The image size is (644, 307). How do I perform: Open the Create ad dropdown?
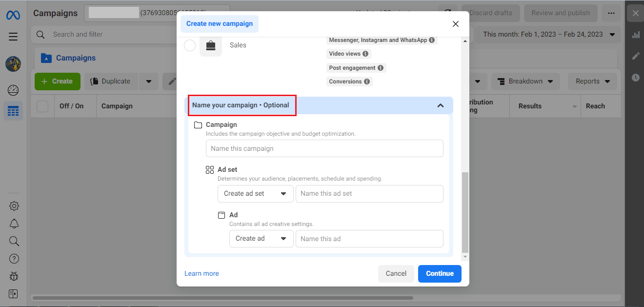tap(262, 239)
